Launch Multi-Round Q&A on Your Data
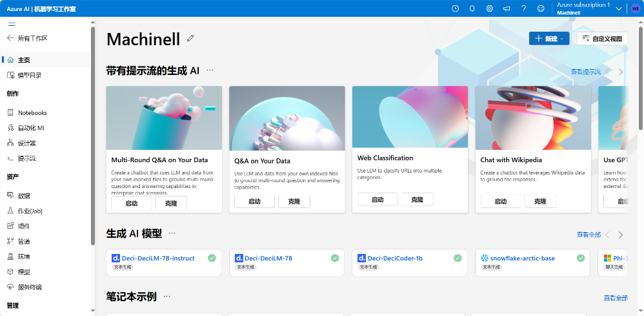Viewport: 644px width, 316px height. [x=132, y=203]
